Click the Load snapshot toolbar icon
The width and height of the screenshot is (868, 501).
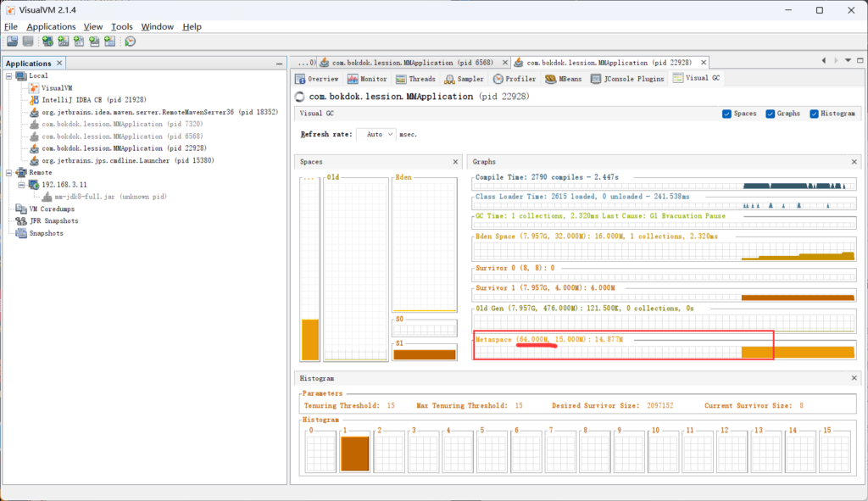[x=12, y=42]
